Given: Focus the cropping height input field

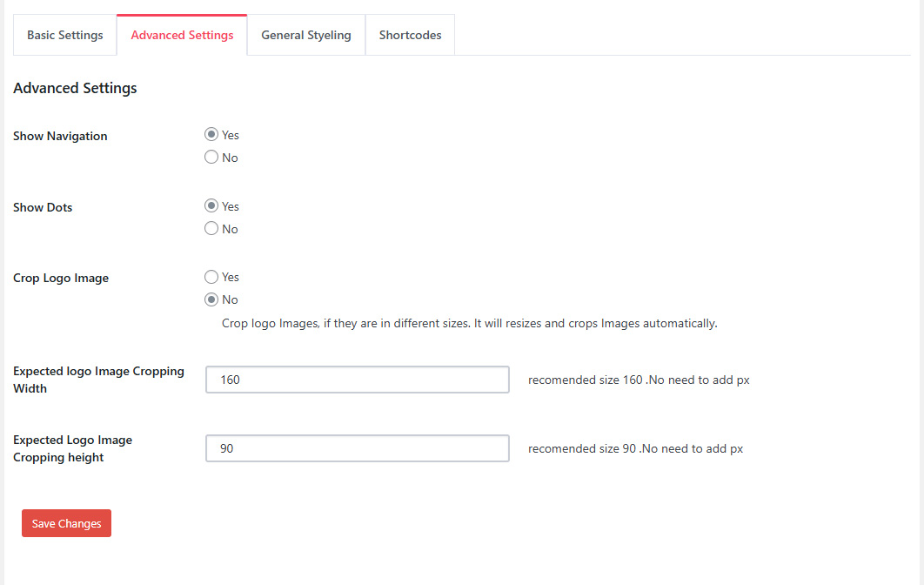Looking at the screenshot, I should (x=357, y=448).
